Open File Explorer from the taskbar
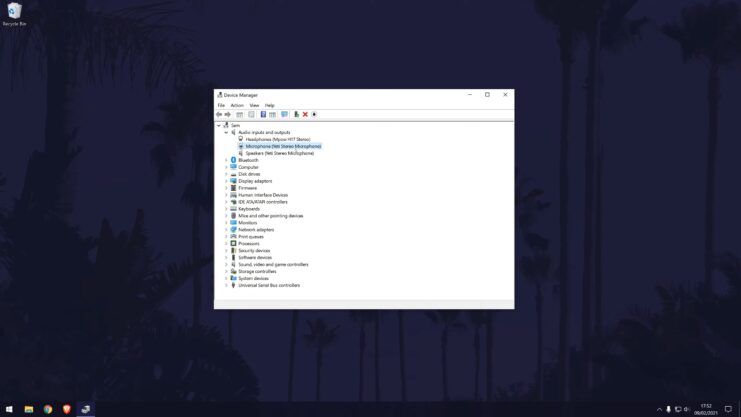Viewport: 741px width, 417px height. (x=29, y=409)
